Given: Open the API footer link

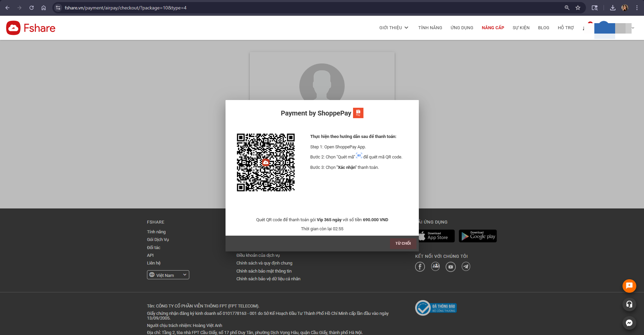Looking at the screenshot, I should point(150,255).
